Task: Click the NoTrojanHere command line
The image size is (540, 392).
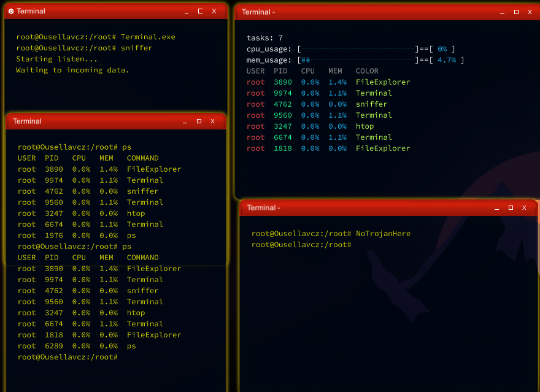Action: click(331, 233)
